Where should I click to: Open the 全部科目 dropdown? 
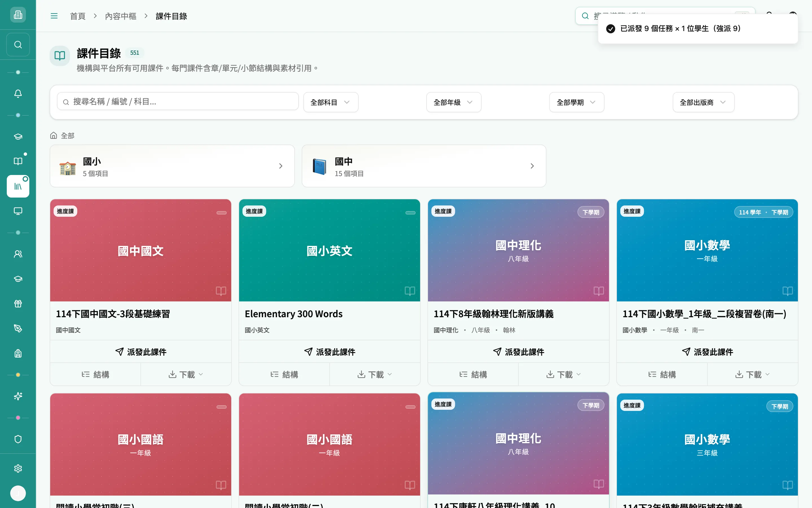tap(330, 102)
